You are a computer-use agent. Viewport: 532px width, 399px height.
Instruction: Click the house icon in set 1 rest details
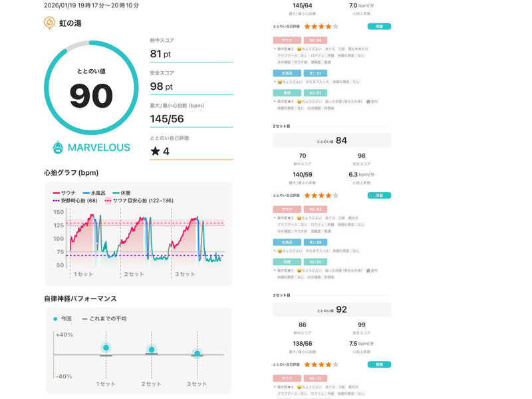[367, 102]
